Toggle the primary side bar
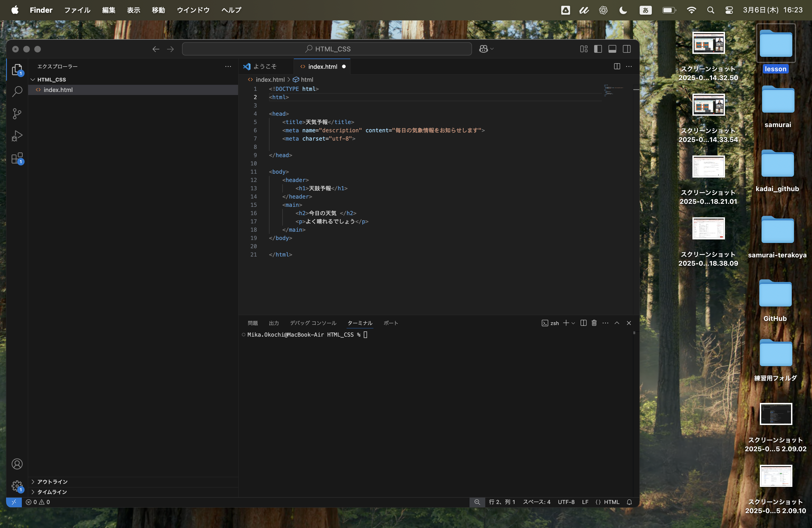This screenshot has height=528, width=812. tap(598, 49)
